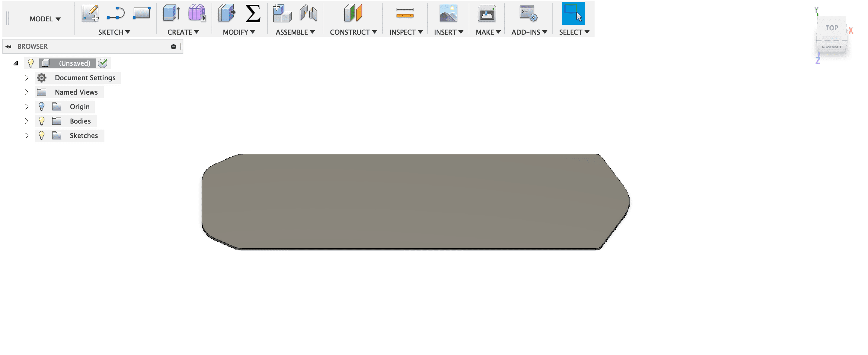Click the Extrude tool icon
The width and height of the screenshot is (868, 355).
(x=171, y=14)
